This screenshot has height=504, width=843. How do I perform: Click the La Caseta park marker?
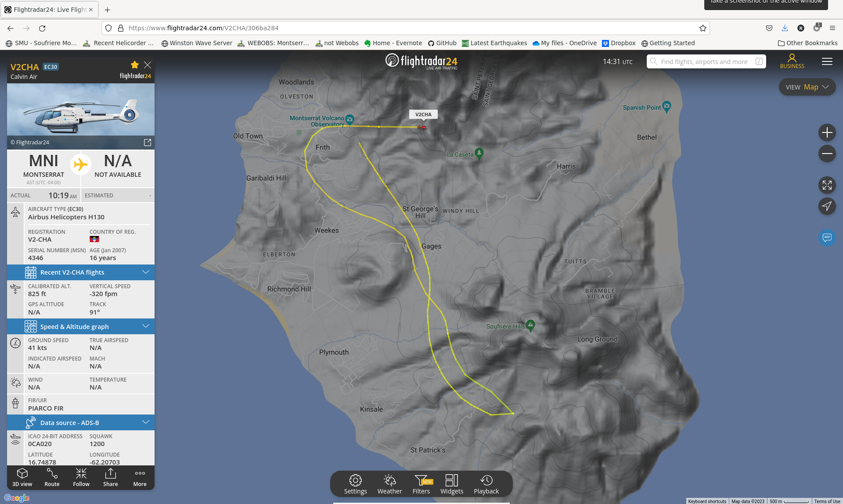479,154
